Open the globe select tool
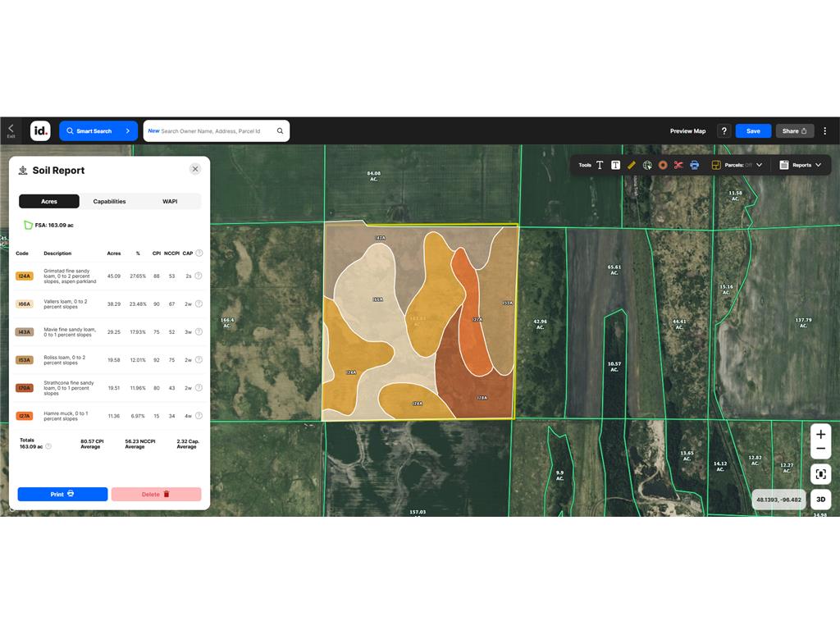 coord(647,165)
